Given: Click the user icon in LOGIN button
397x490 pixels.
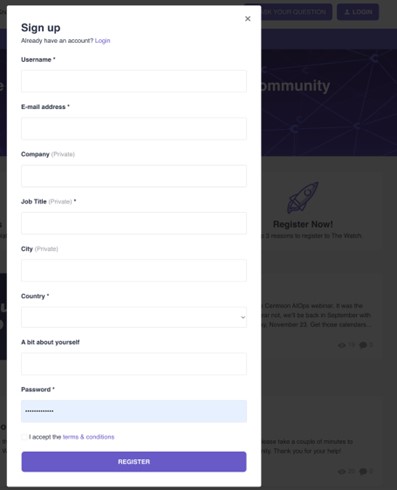Looking at the screenshot, I should pyautogui.click(x=347, y=12).
